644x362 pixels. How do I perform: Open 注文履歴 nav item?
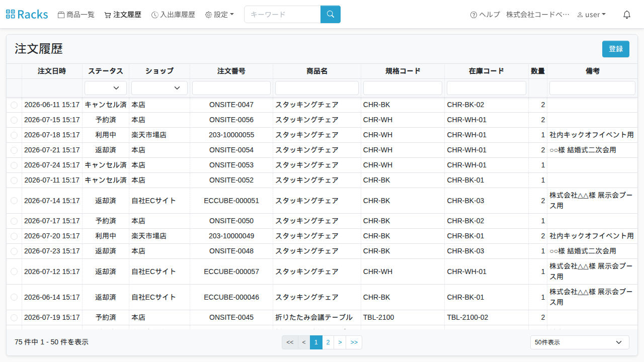point(123,15)
